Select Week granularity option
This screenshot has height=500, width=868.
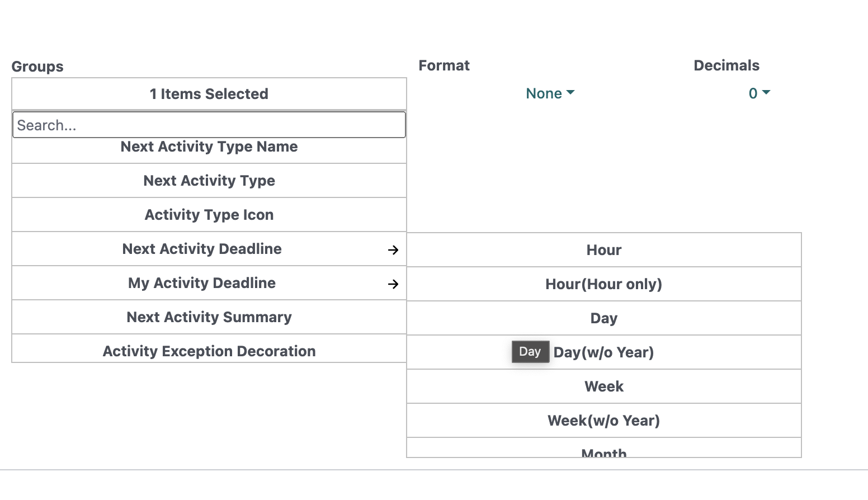tap(604, 386)
